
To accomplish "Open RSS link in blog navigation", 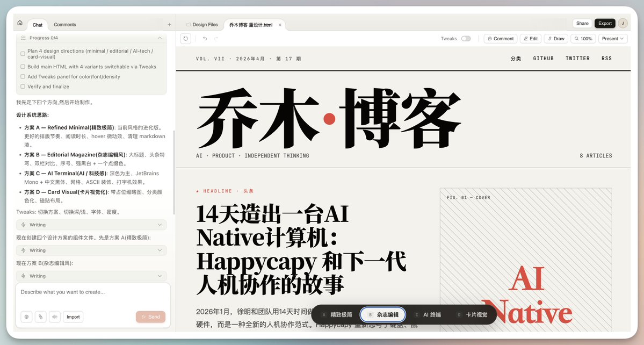I will [606, 59].
